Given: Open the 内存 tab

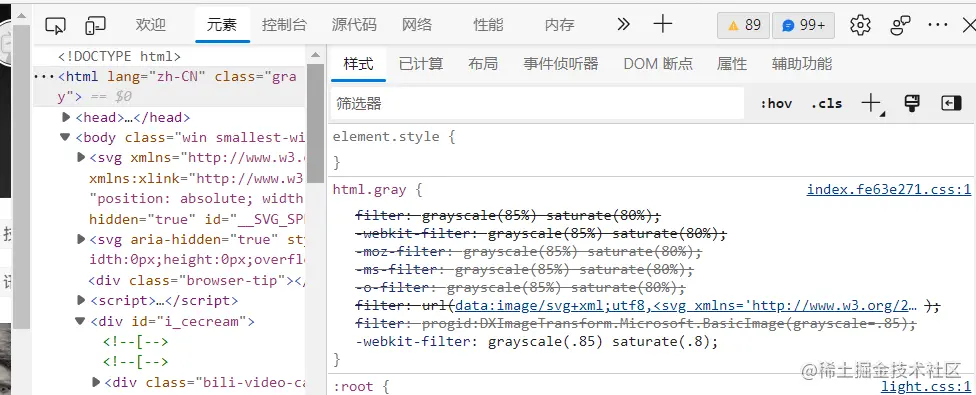Looking at the screenshot, I should click(559, 24).
